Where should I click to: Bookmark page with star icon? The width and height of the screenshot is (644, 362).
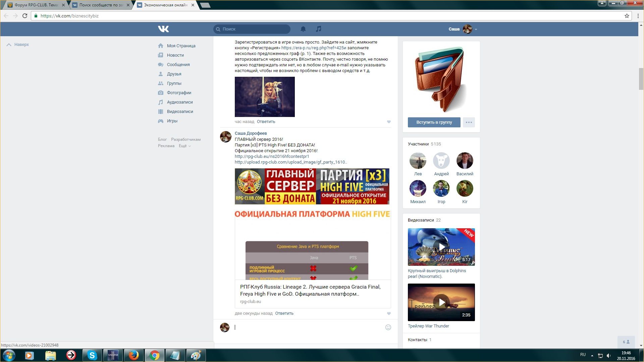coord(627,16)
